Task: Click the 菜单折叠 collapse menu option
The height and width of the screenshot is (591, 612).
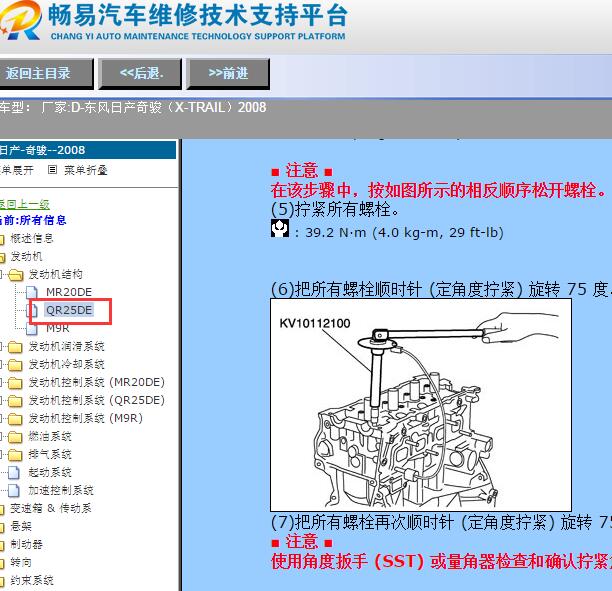Action: 85,170
